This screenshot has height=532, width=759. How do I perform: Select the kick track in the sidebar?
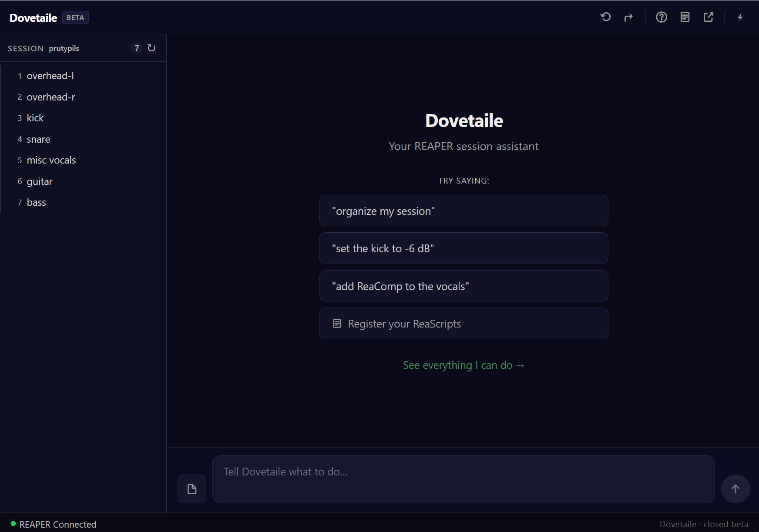point(35,117)
